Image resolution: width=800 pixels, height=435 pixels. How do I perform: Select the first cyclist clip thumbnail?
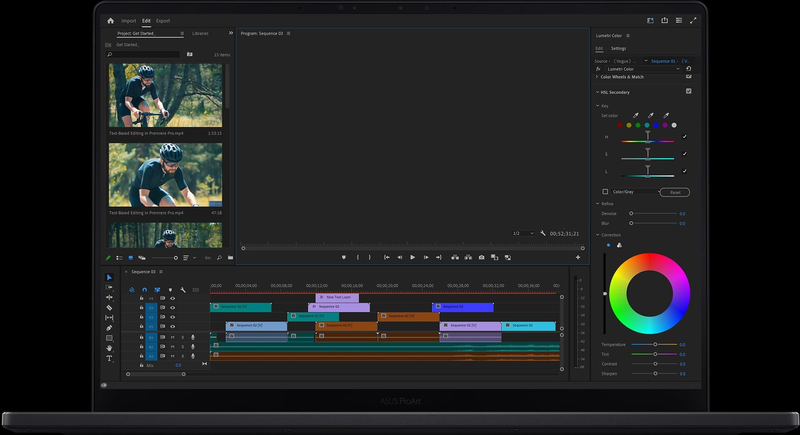coord(165,96)
